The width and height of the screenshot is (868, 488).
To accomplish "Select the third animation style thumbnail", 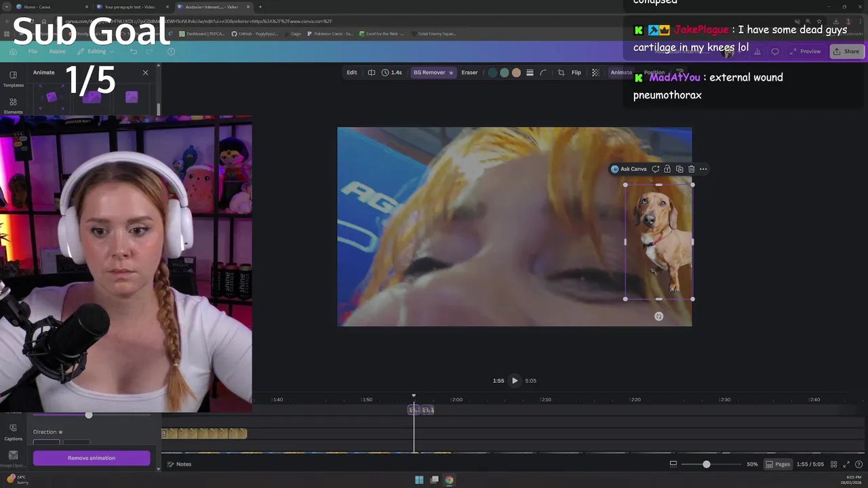I will 132,98.
